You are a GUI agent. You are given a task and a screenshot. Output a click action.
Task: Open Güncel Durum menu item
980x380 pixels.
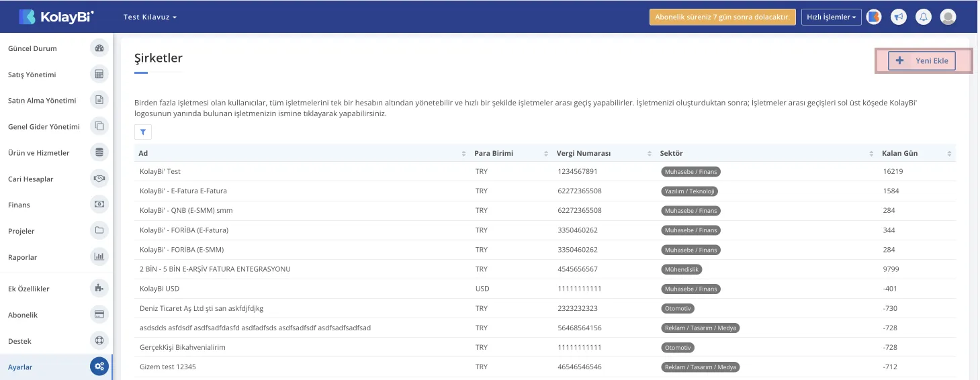56,48
